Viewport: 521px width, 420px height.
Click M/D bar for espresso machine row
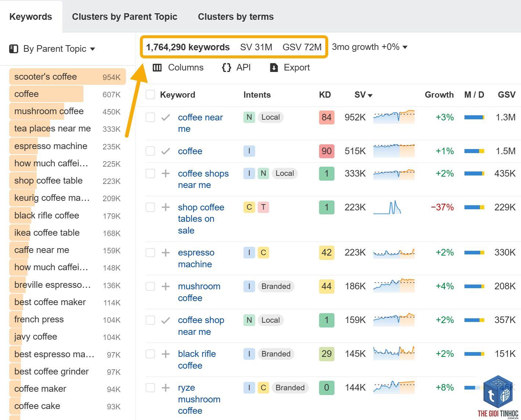[x=474, y=253]
